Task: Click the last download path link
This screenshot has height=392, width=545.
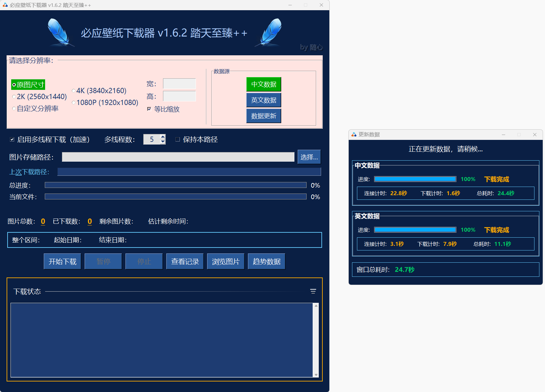Action: pyautogui.click(x=29, y=172)
